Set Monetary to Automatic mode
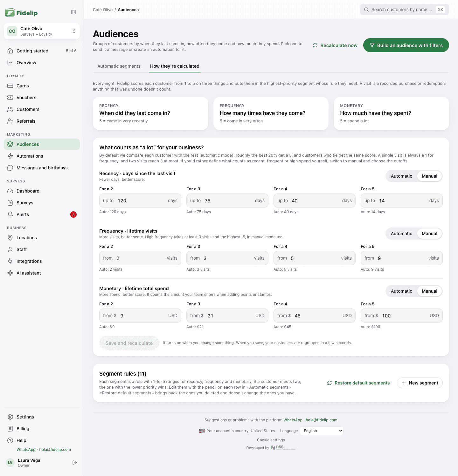 (x=401, y=291)
